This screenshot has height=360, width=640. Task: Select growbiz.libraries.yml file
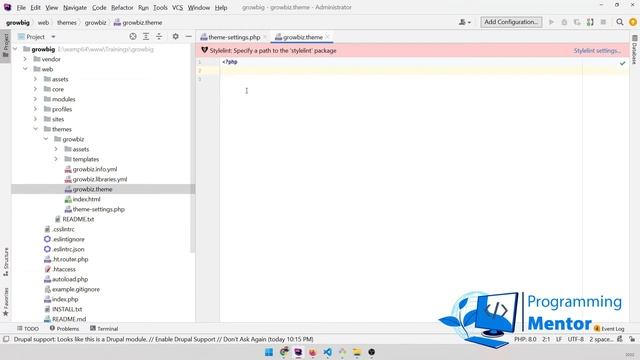(96, 179)
